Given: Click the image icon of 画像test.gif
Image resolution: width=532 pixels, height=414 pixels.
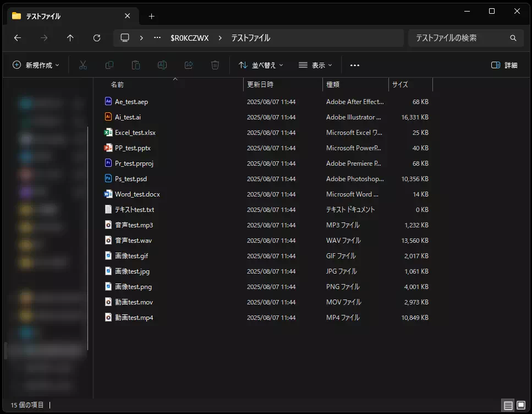Looking at the screenshot, I should tap(108, 255).
